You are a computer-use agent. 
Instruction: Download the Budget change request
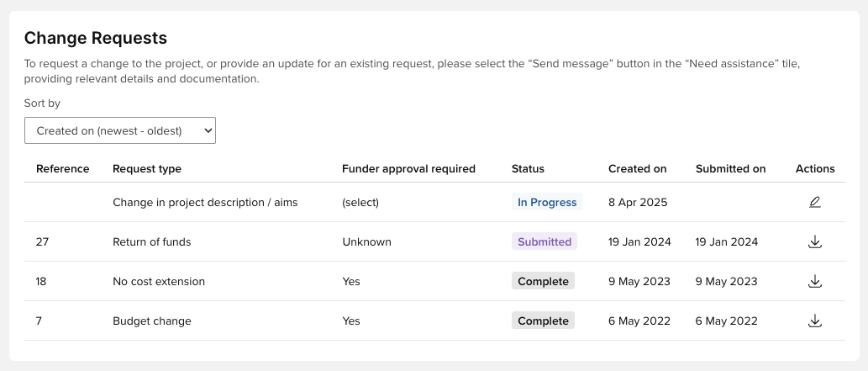pyautogui.click(x=814, y=321)
